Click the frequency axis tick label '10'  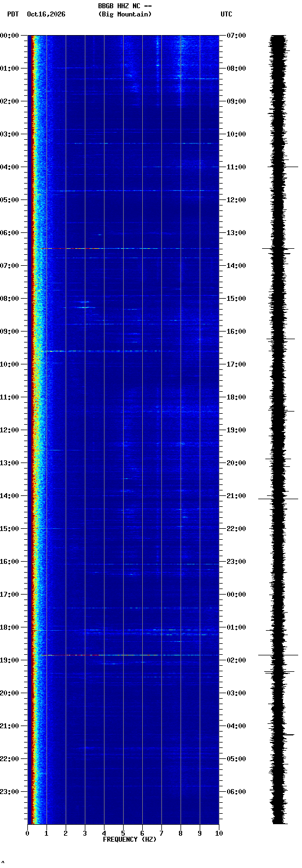[219, 833]
